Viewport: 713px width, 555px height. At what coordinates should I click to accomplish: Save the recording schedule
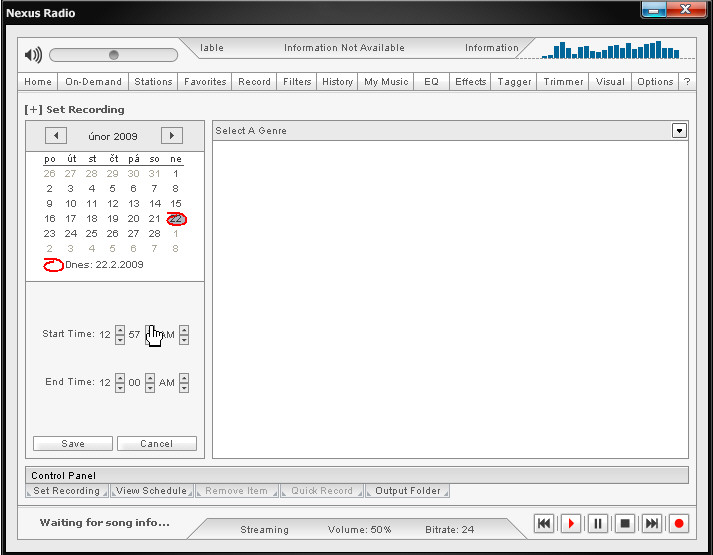(73, 444)
